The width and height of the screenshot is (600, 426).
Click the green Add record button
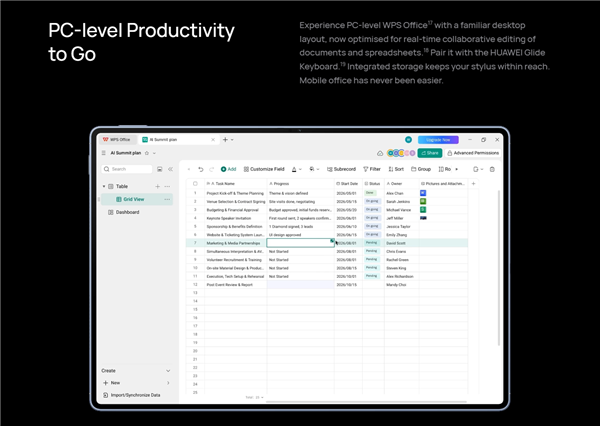coord(228,169)
